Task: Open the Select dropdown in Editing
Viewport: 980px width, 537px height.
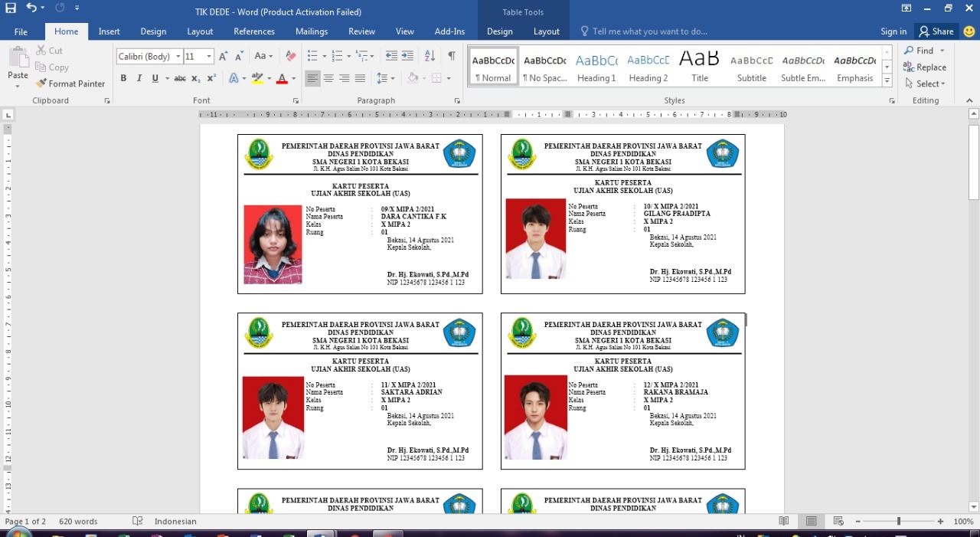Action: point(926,83)
